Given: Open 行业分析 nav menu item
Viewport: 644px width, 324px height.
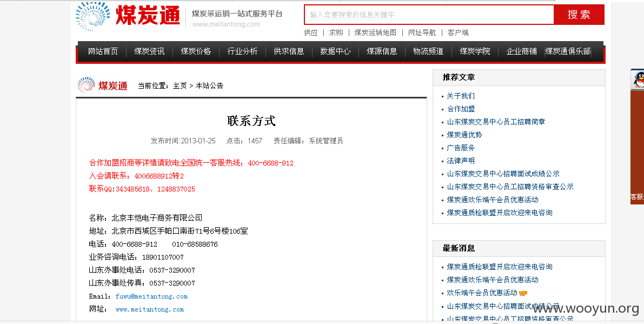Looking at the screenshot, I should 242,51.
